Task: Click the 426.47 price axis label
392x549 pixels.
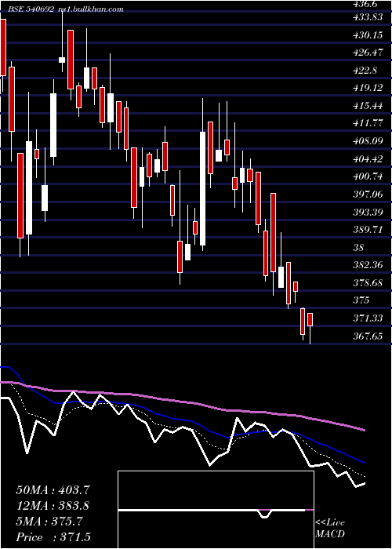Action: click(x=367, y=53)
